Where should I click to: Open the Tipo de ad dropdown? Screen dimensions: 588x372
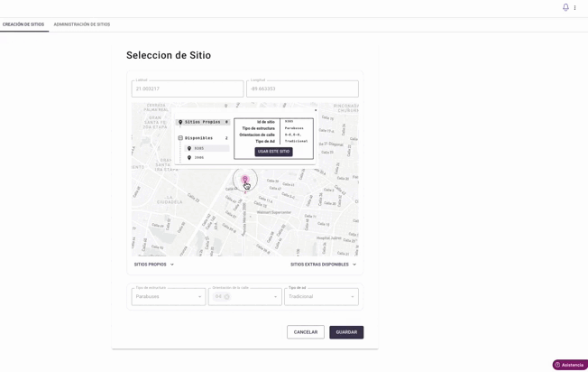point(321,296)
